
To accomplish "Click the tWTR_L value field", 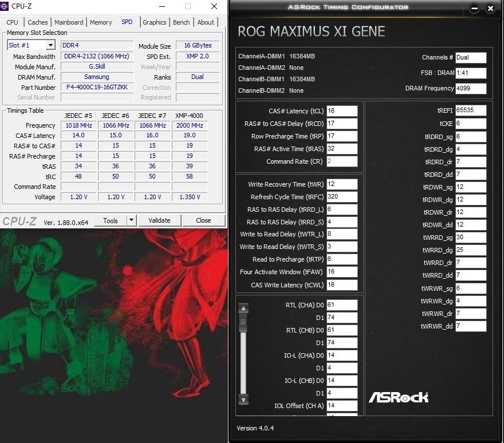I will point(342,234).
